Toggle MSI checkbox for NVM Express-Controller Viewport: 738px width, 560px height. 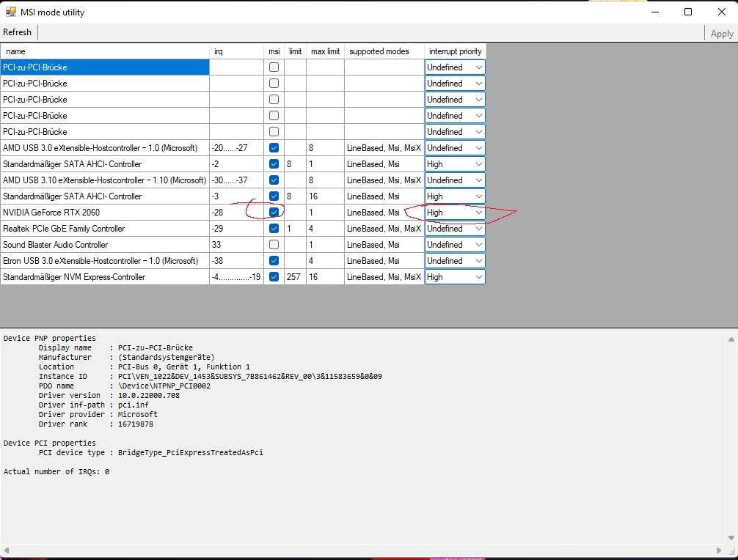click(274, 277)
